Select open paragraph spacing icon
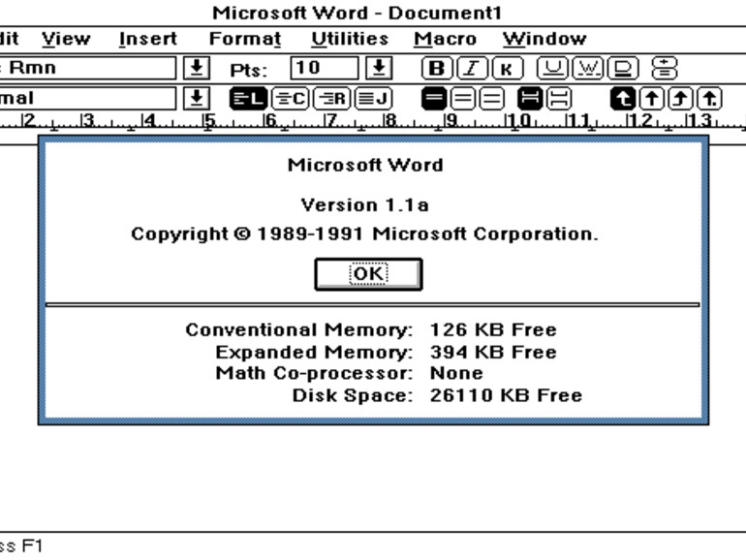The height and width of the screenshot is (560, 746). coord(559,99)
